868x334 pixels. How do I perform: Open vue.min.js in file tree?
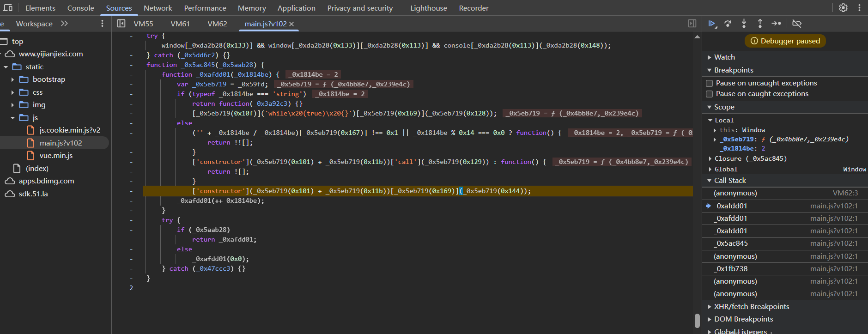(x=56, y=156)
